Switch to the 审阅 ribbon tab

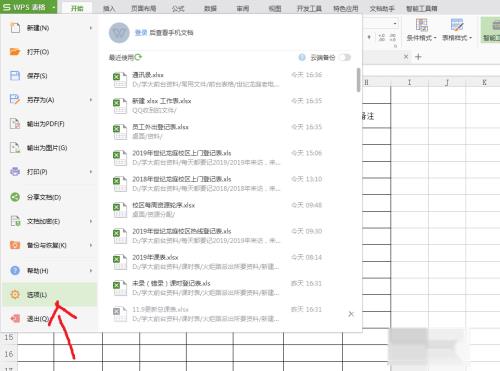tap(243, 8)
